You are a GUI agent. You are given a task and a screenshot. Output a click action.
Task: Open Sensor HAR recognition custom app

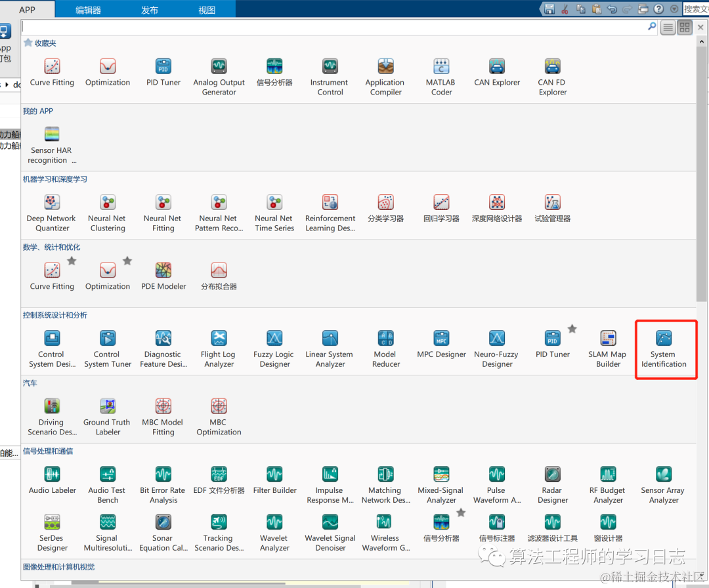pos(52,145)
